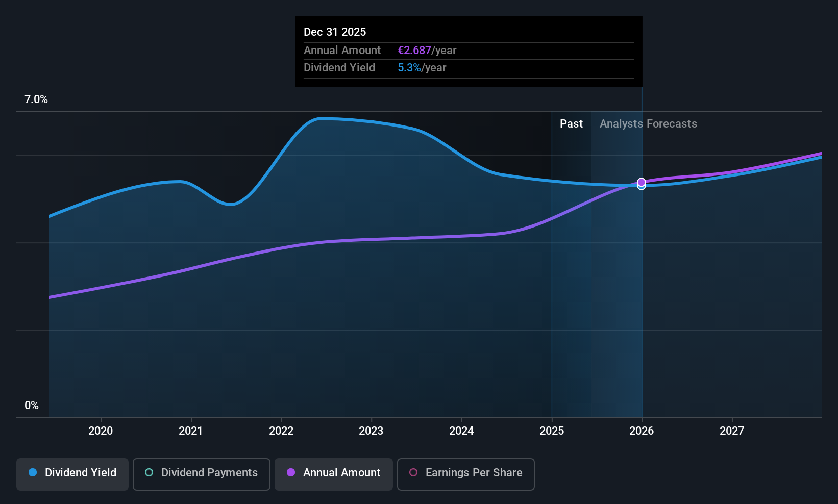Click the Analysts Forecasts label
This screenshot has width=838, height=504.
[648, 123]
